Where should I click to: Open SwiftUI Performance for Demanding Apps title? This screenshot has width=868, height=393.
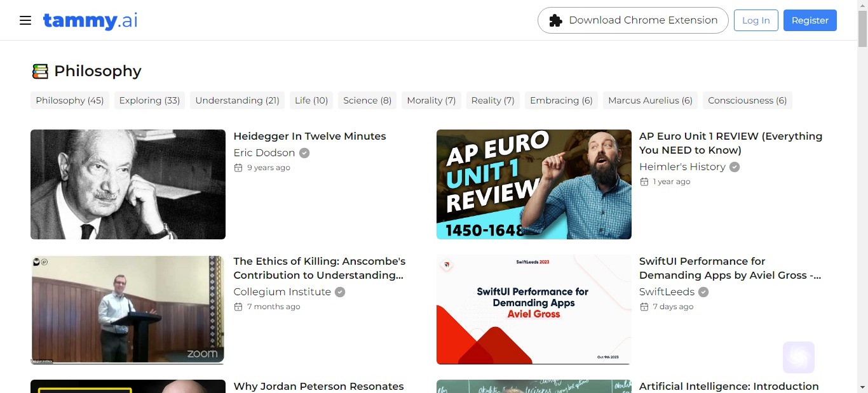(730, 268)
